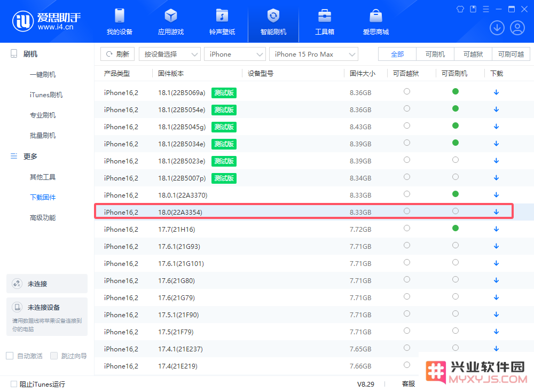This screenshot has width=534, height=392.
Task: Download firmware 17.6.1(21G101)
Action: 496,263
